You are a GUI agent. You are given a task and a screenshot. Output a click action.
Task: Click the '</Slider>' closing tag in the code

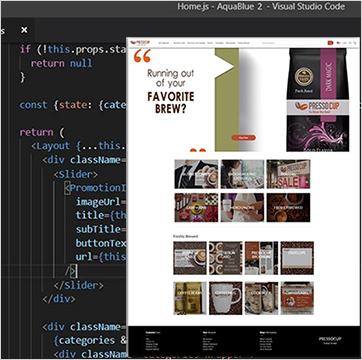78,285
